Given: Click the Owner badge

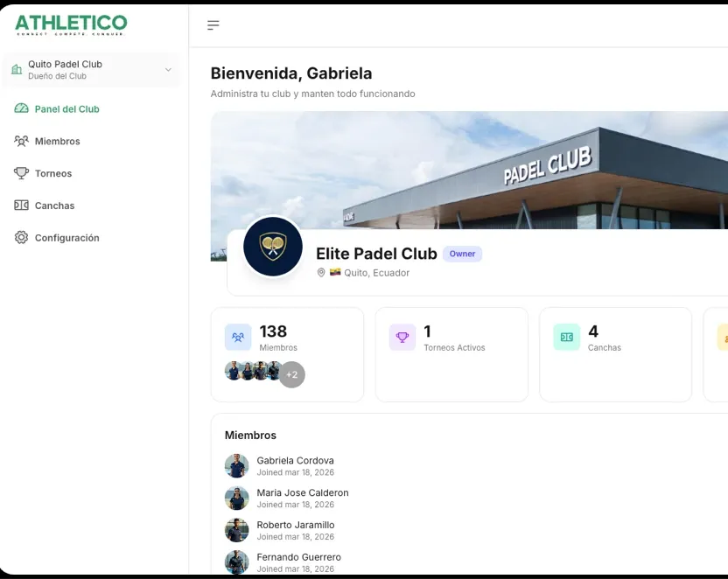Looking at the screenshot, I should click(462, 254).
